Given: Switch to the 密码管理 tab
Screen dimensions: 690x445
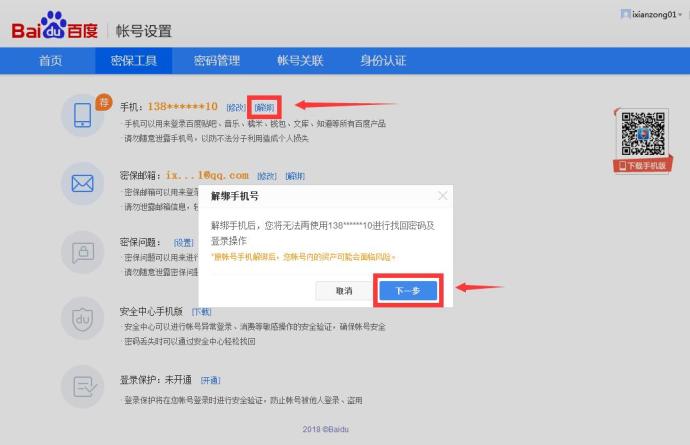Looking at the screenshot, I should pos(217,61).
